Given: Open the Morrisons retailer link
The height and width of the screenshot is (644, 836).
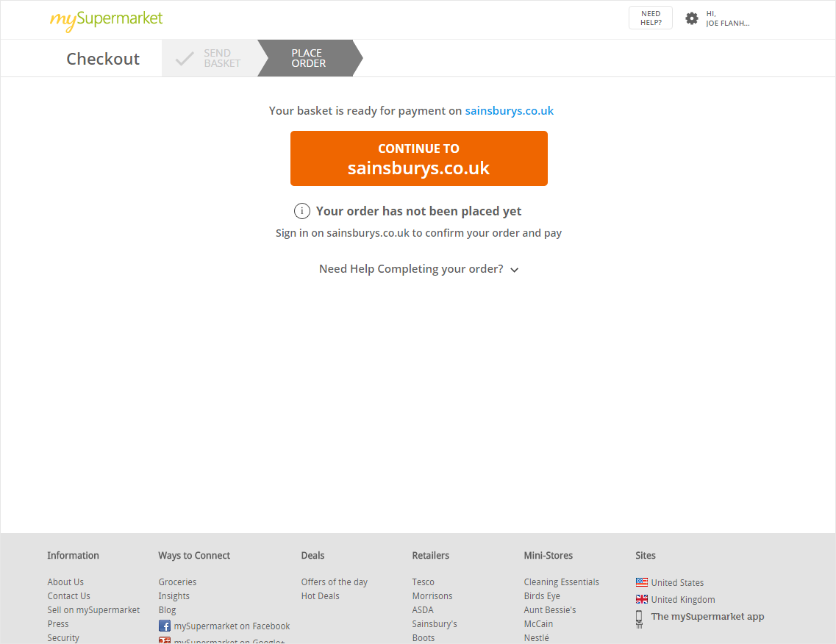Looking at the screenshot, I should tap(432, 596).
